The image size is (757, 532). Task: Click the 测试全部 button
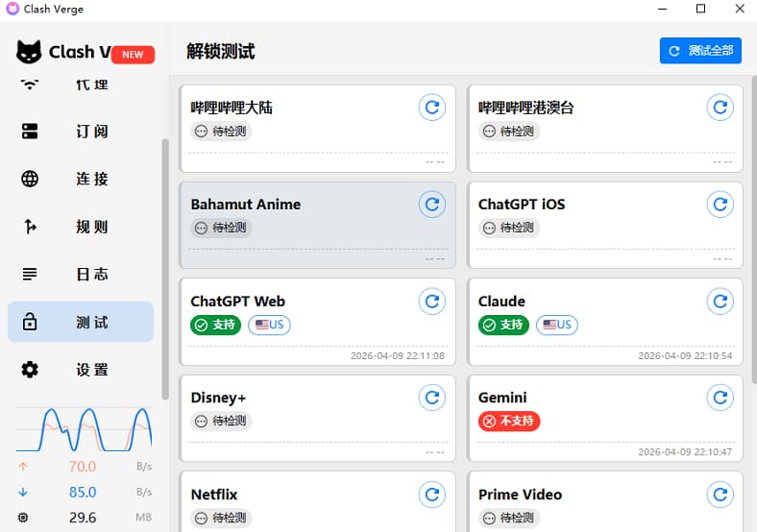click(x=700, y=51)
